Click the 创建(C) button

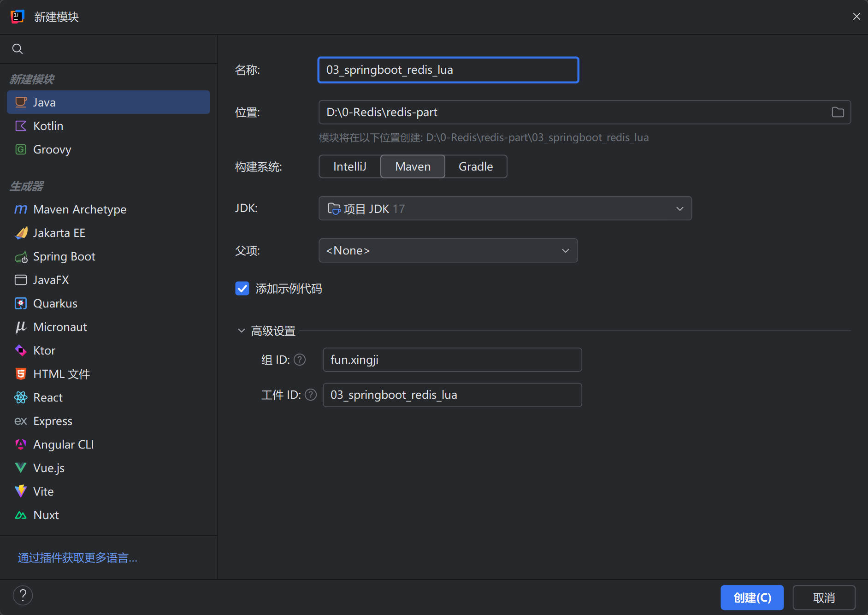click(x=752, y=598)
